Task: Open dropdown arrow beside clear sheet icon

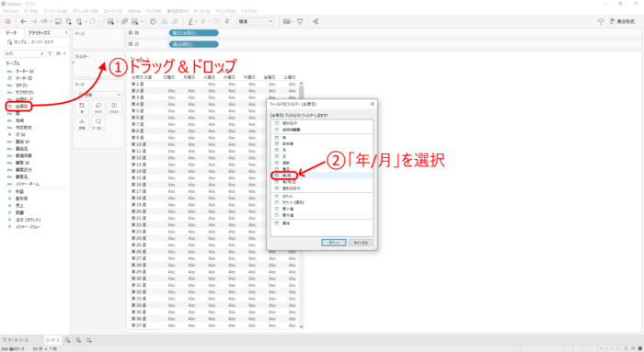Action: (x=142, y=21)
